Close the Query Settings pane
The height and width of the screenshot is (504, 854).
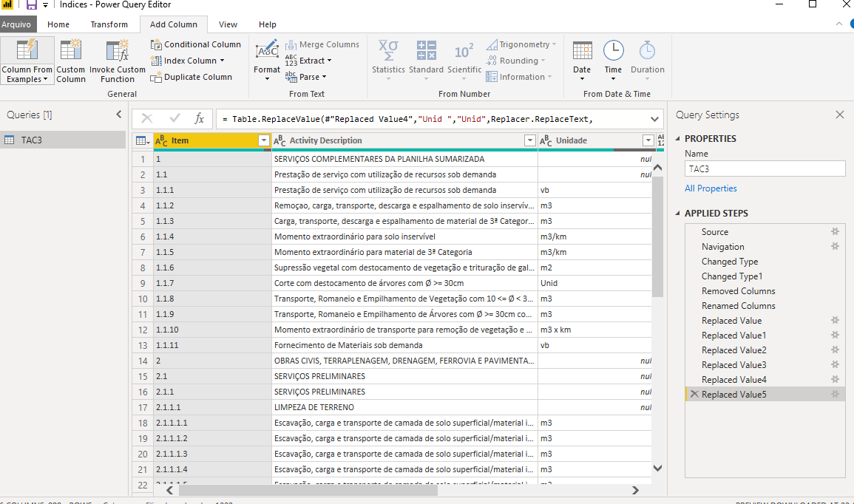[x=840, y=115]
